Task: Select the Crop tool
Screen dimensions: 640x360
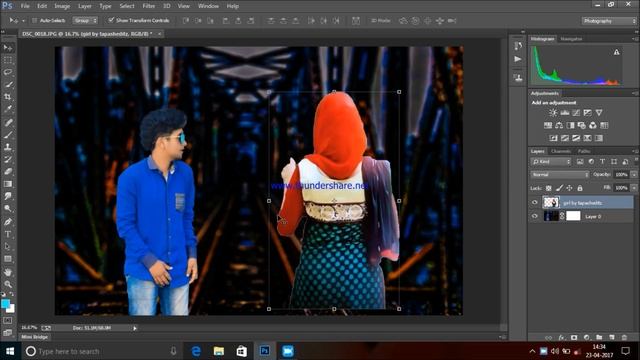Action: click(8, 97)
